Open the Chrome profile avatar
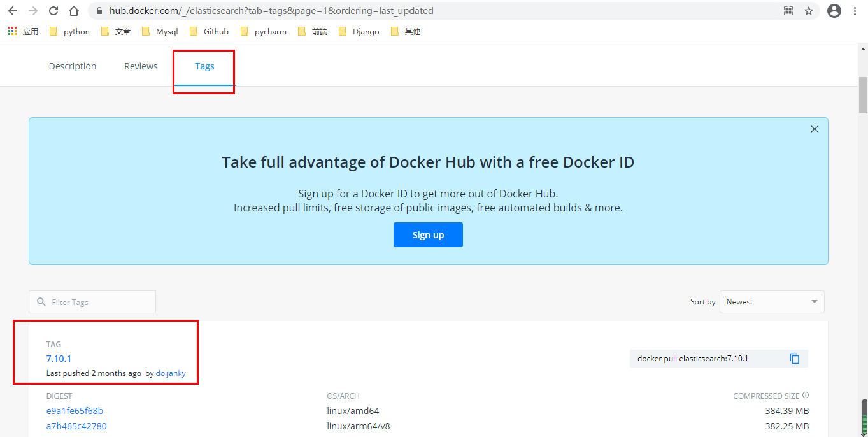 tap(834, 11)
